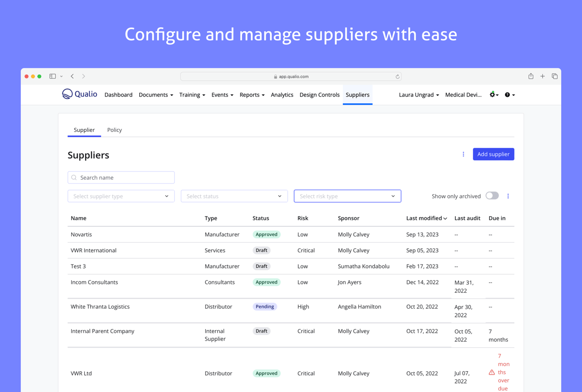The width and height of the screenshot is (582, 392).
Task: Expand the Select supplier type dropdown
Action: [x=121, y=196]
